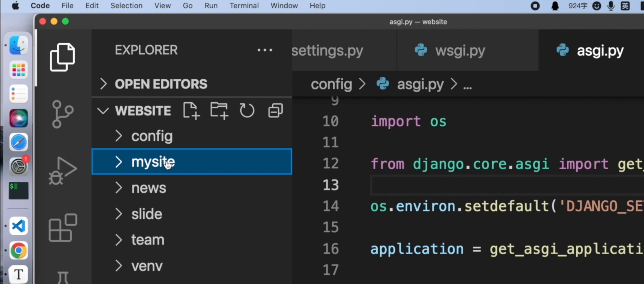Click the Apple menu icon

[x=15, y=5]
